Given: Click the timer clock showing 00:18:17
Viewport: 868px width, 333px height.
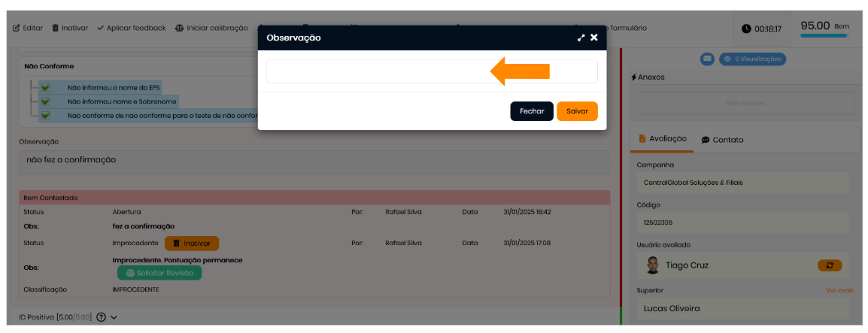Looking at the screenshot, I should tap(746, 29).
